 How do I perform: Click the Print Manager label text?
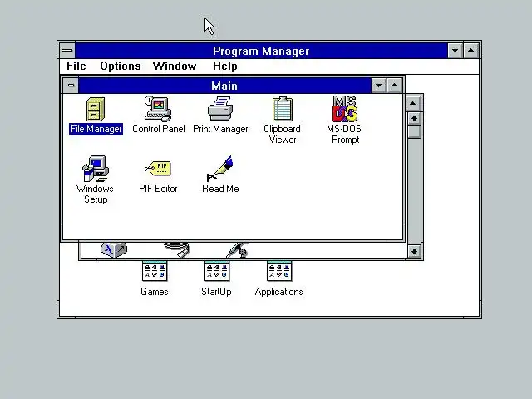pos(220,129)
